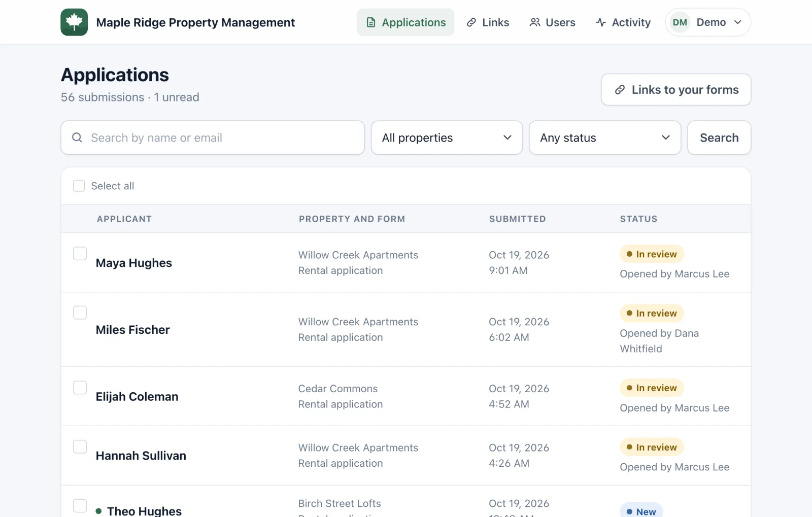
Task: Click Opened by Dana Whitfield text
Action: click(659, 341)
